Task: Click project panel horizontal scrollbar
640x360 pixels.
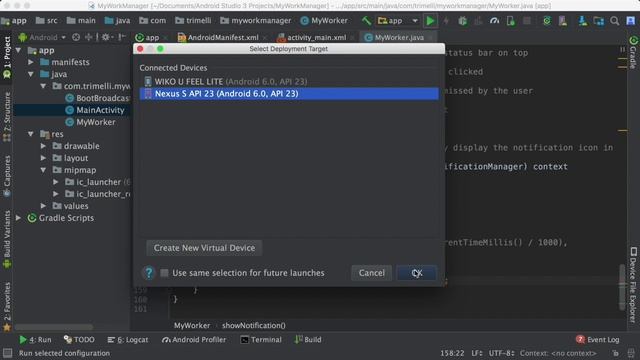Action: click(x=54, y=327)
